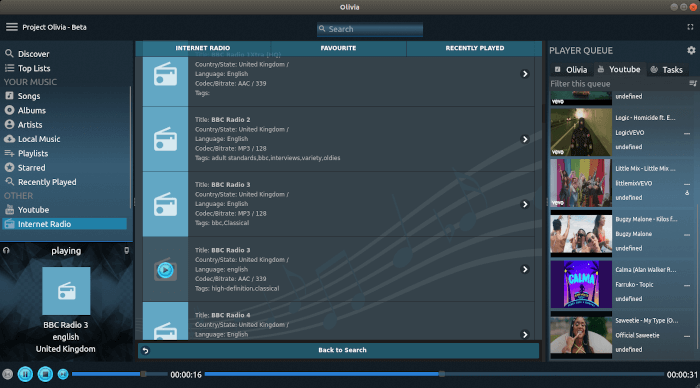700x388 pixels.
Task: Skip to next track in player controls
Action: (63, 374)
